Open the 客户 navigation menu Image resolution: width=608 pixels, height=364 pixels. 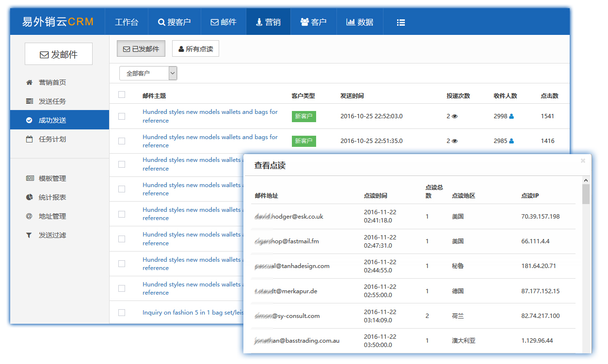pyautogui.click(x=313, y=22)
